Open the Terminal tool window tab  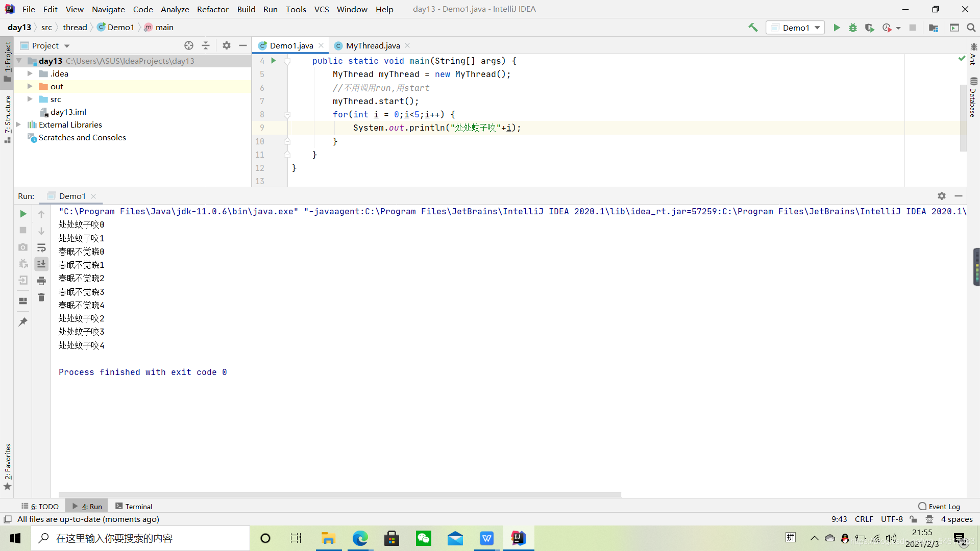point(134,506)
